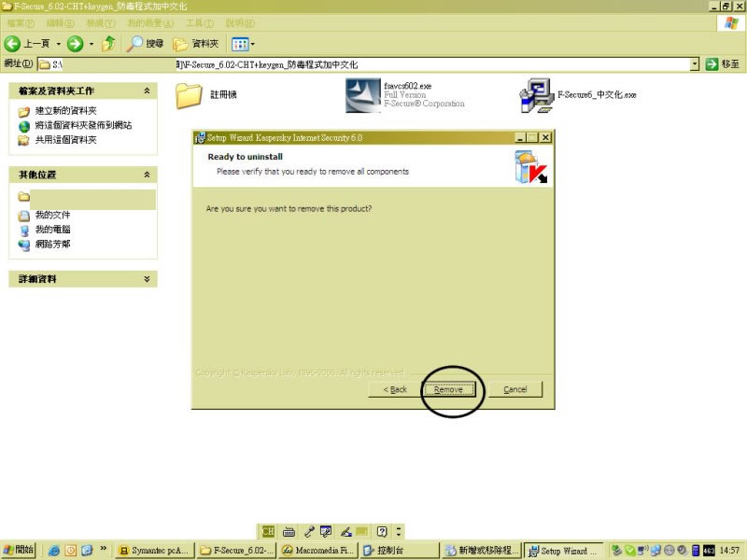Open the 檢視(V) menu
This screenshot has width=747, height=560.
pyautogui.click(x=101, y=22)
